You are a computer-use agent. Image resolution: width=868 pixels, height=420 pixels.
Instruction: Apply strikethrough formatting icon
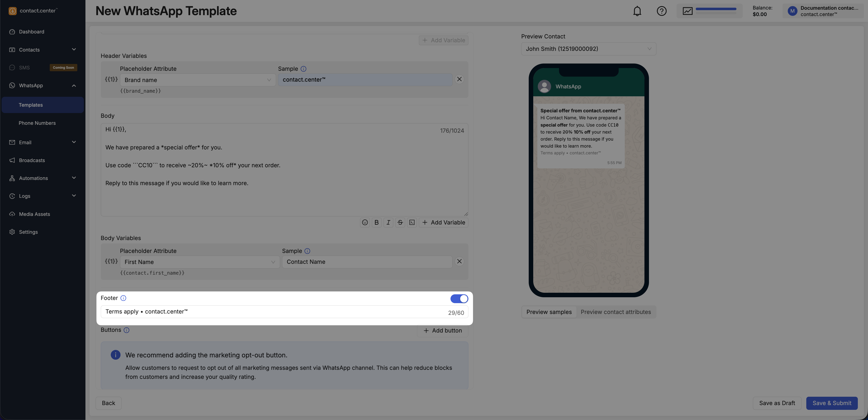pos(400,222)
